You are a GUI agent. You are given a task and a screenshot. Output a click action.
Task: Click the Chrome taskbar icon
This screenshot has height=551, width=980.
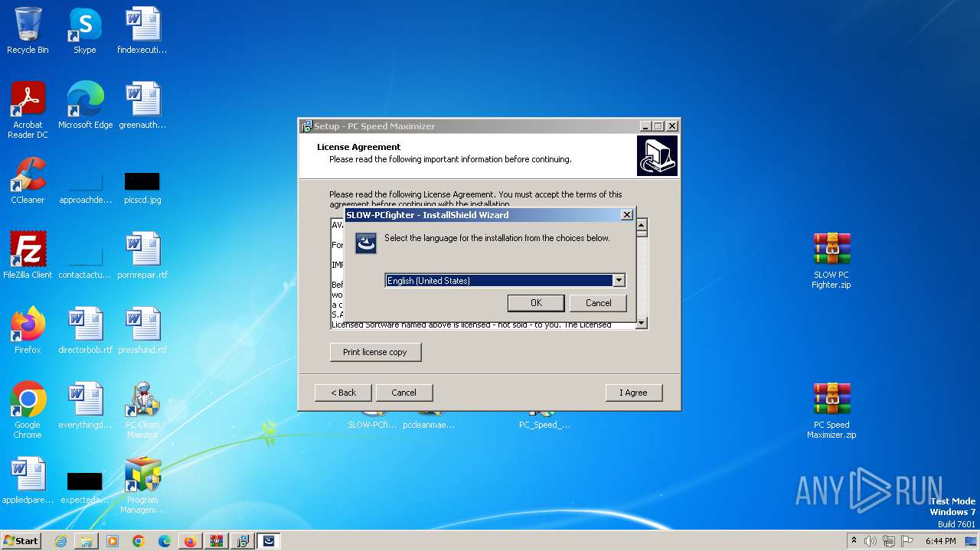tap(139, 541)
